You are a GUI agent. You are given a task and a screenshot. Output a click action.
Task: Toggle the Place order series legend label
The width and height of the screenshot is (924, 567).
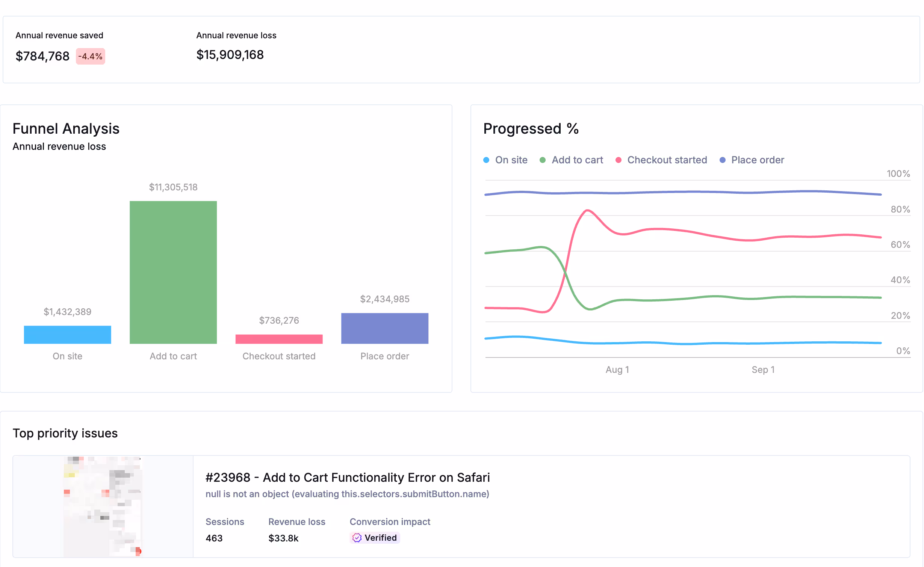(x=758, y=160)
